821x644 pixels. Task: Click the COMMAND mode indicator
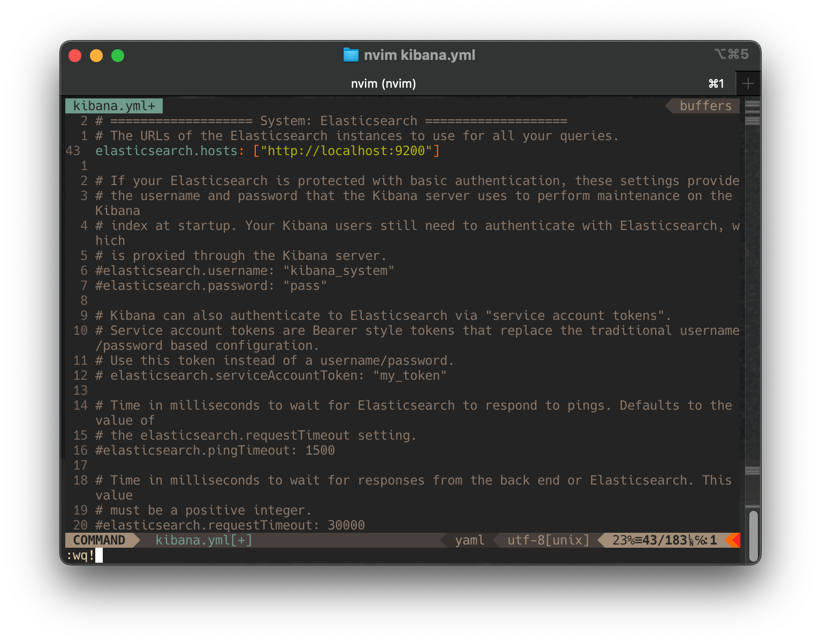(x=99, y=540)
